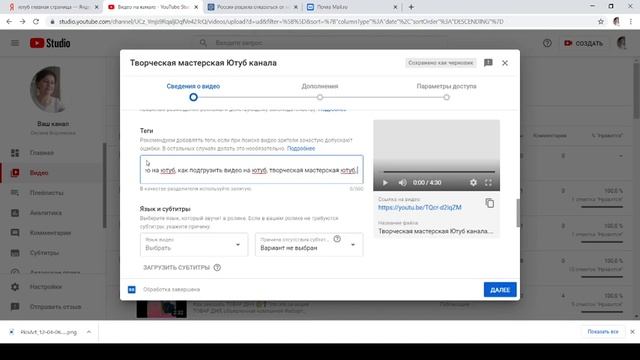
Task: Open Видео in the left sidebar
Action: click(39, 173)
